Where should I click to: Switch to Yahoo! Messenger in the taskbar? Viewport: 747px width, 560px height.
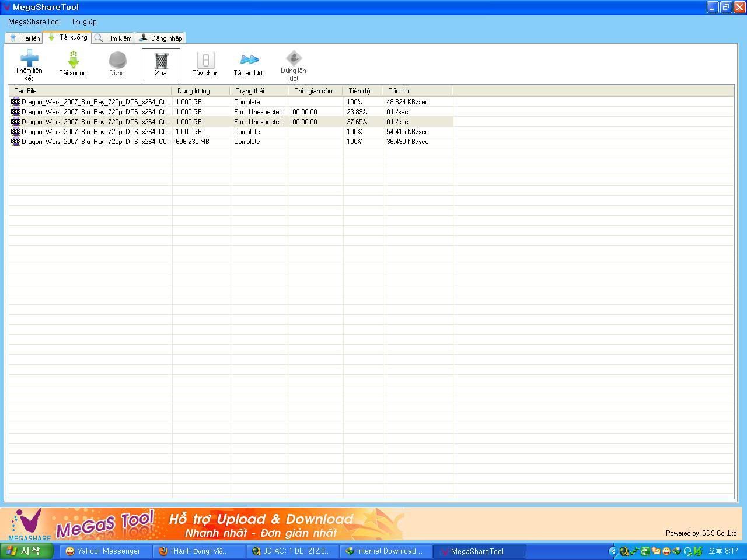105,551
